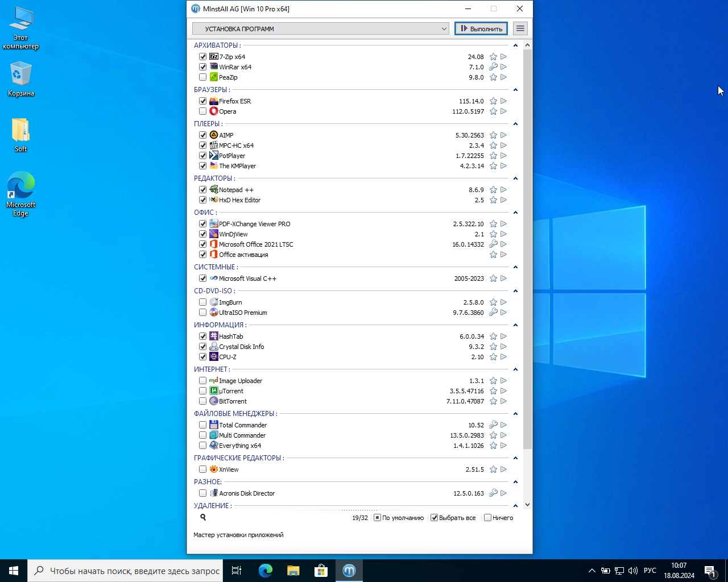Select the UltraISO Premium entry
The width and height of the screenshot is (728, 582).
(243, 313)
